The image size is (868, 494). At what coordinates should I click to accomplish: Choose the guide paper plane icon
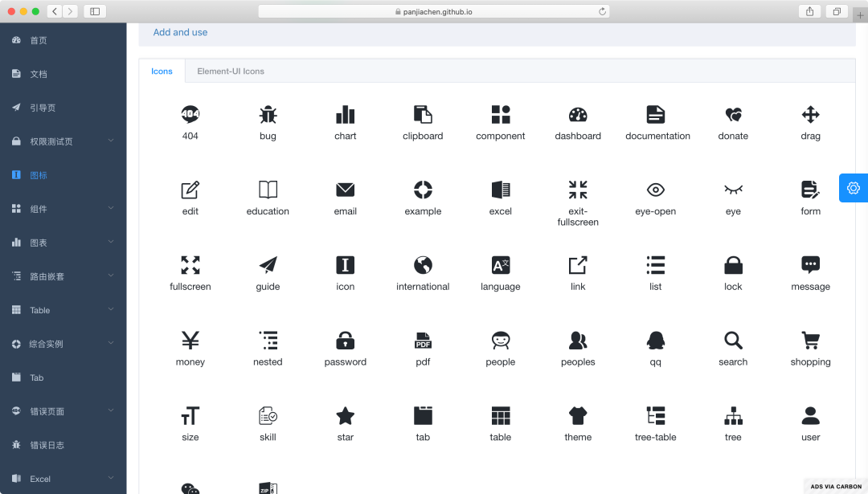coord(268,265)
